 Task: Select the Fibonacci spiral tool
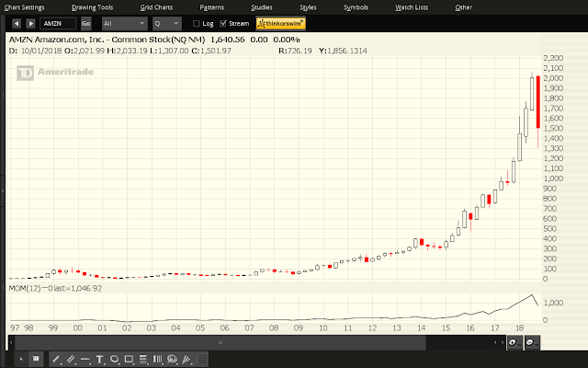172,360
